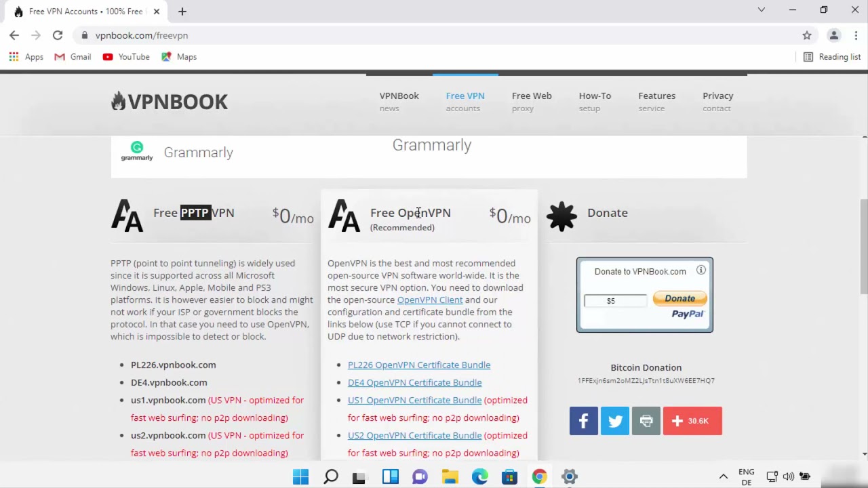Image resolution: width=868 pixels, height=488 pixels.
Task: Open the Widgets taskbar icon
Action: [x=391, y=476]
